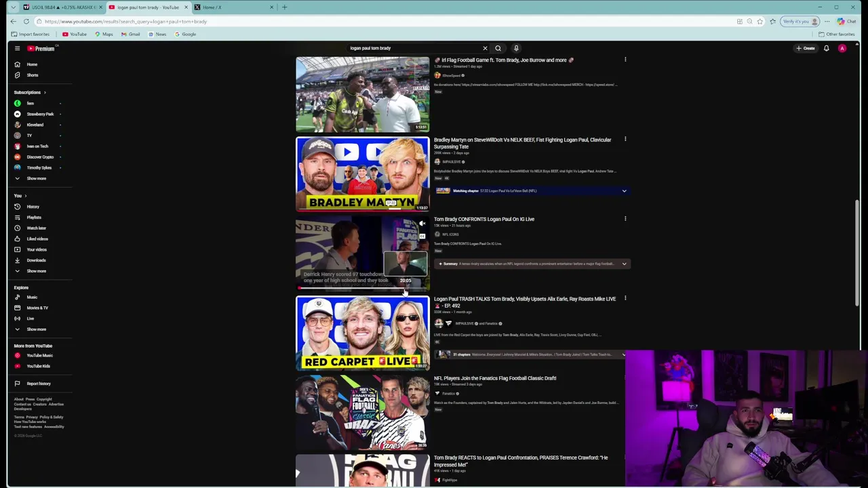Open more options for Bradley Martyn video

tap(625, 140)
